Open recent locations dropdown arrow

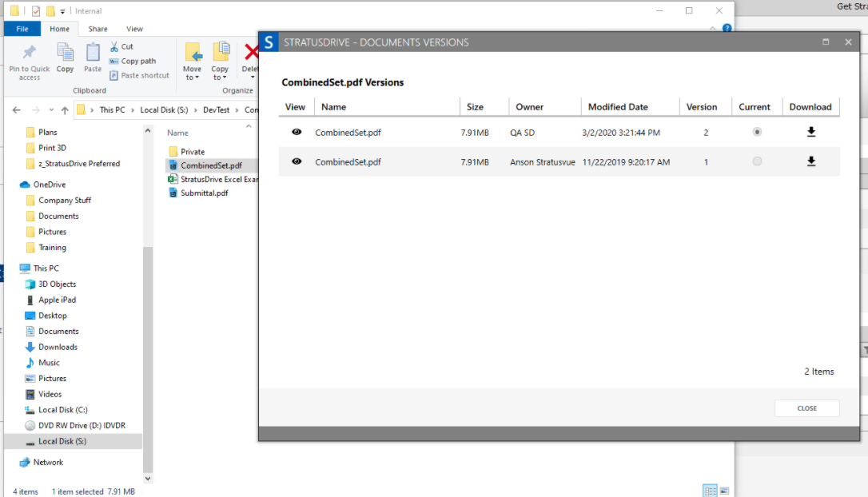pos(51,110)
